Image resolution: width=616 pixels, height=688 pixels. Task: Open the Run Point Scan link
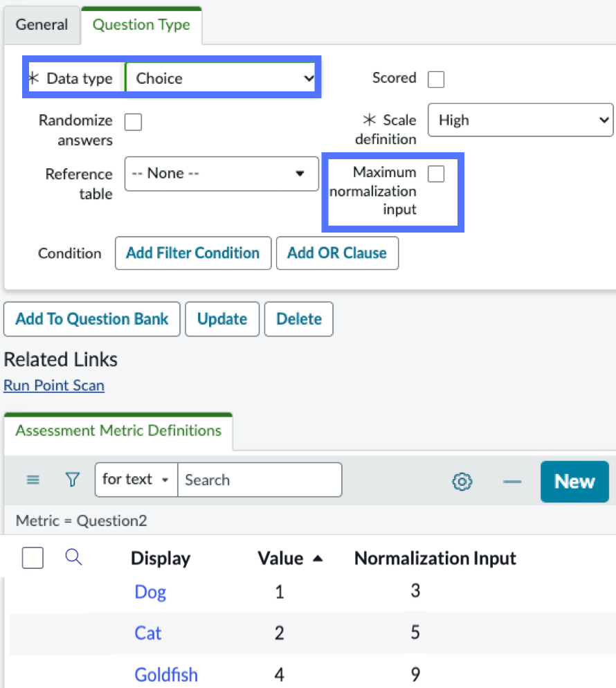click(54, 386)
